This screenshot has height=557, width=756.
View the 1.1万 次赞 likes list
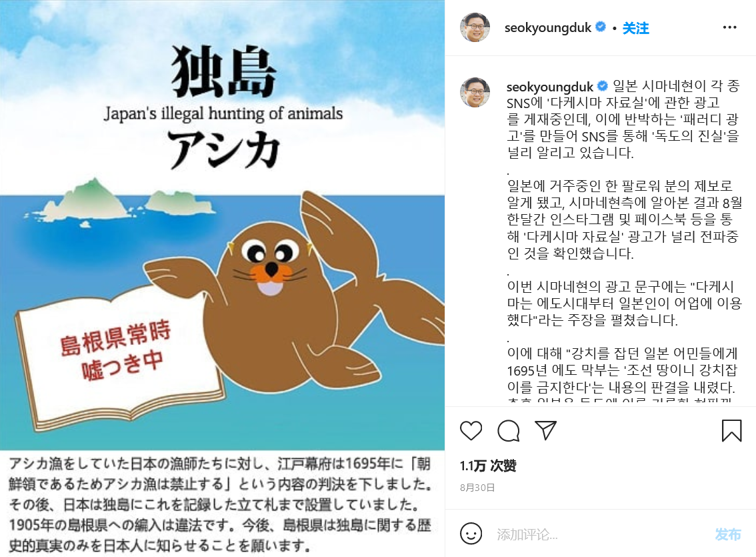pyautogui.click(x=488, y=466)
